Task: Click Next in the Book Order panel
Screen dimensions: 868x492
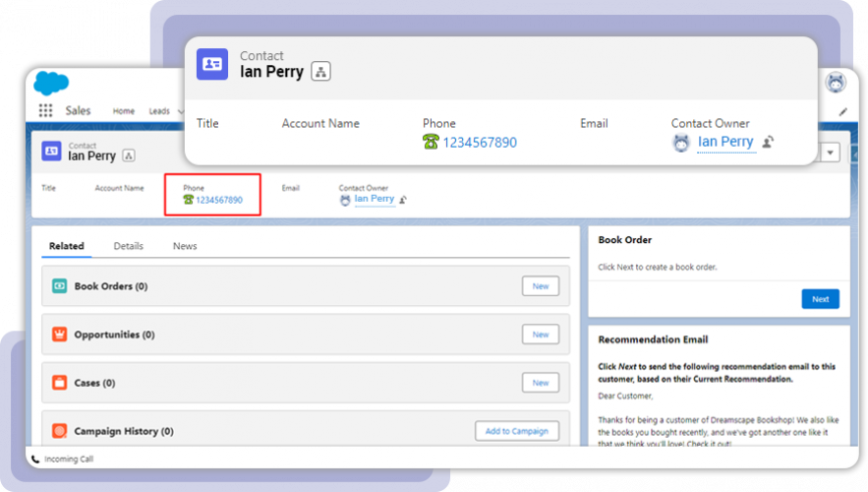Action: 820,299
